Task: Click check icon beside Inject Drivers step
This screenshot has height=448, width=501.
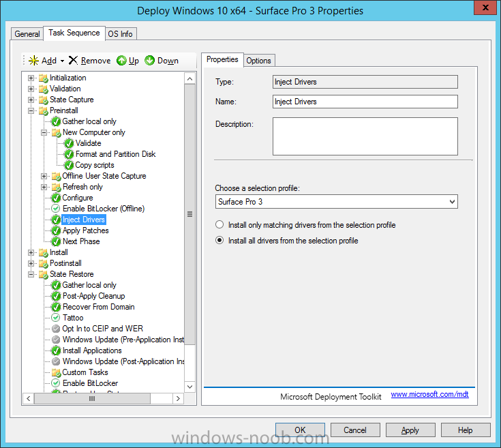Action: 56,220
